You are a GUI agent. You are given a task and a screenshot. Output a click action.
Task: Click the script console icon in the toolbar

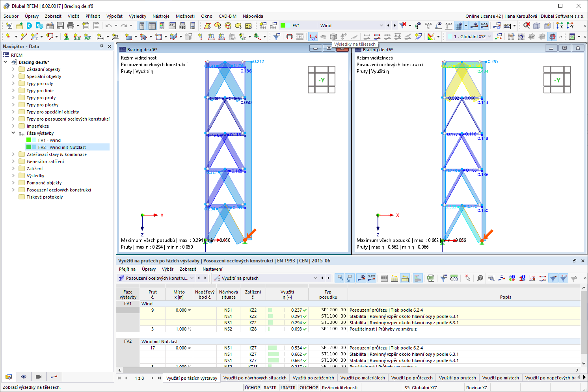point(172,26)
